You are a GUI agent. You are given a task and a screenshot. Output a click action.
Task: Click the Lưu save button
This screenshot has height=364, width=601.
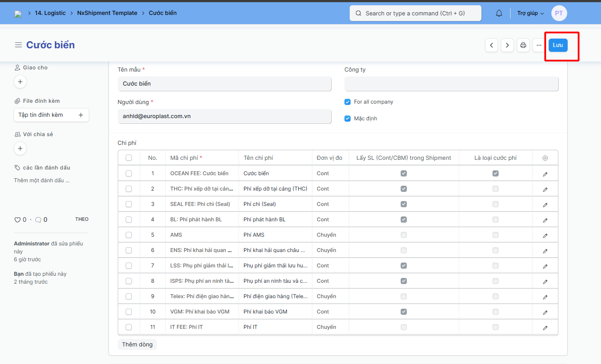[x=558, y=45]
